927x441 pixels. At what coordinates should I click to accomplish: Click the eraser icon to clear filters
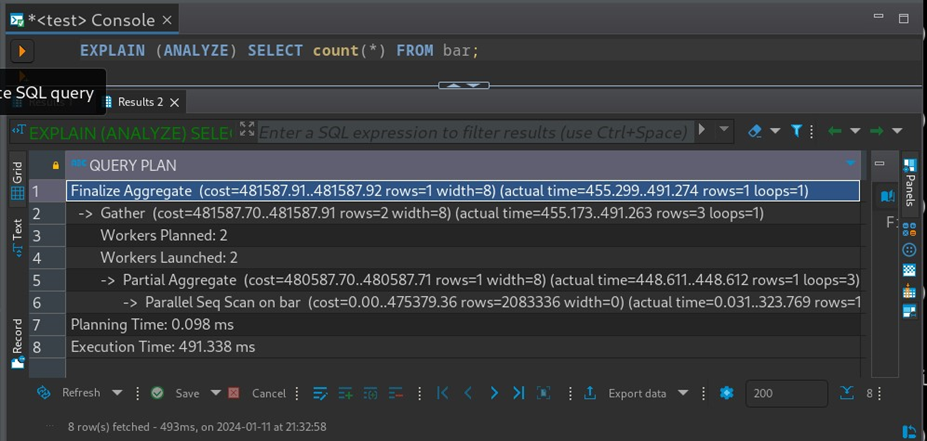(x=755, y=131)
